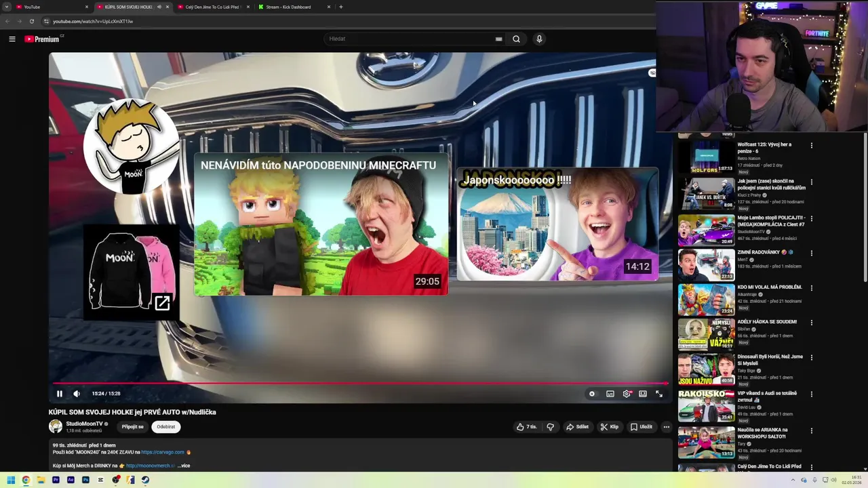
Task: Click the info card icon in player corner
Action: click(652, 73)
